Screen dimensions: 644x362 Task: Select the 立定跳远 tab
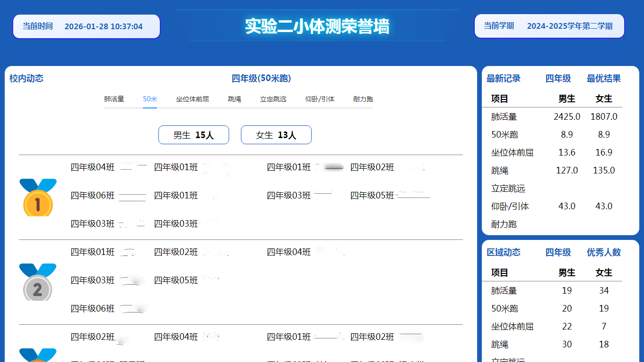[273, 99]
